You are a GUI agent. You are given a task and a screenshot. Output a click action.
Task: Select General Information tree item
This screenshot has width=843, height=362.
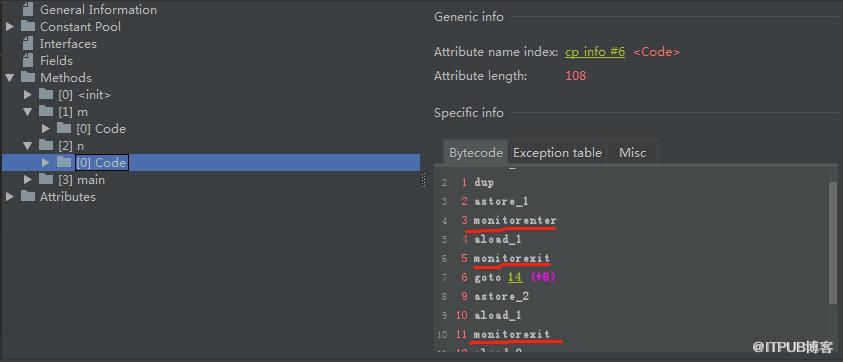(98, 9)
